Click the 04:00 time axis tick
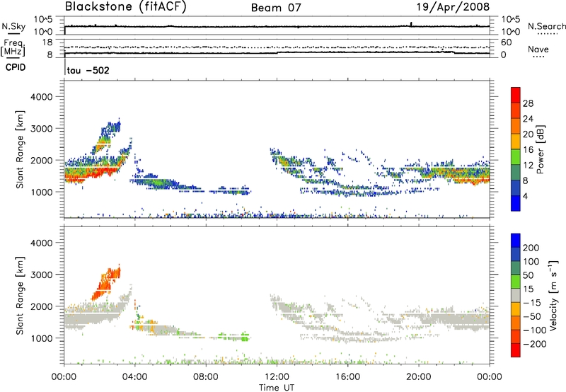The image size is (566, 392). pyautogui.click(x=135, y=377)
